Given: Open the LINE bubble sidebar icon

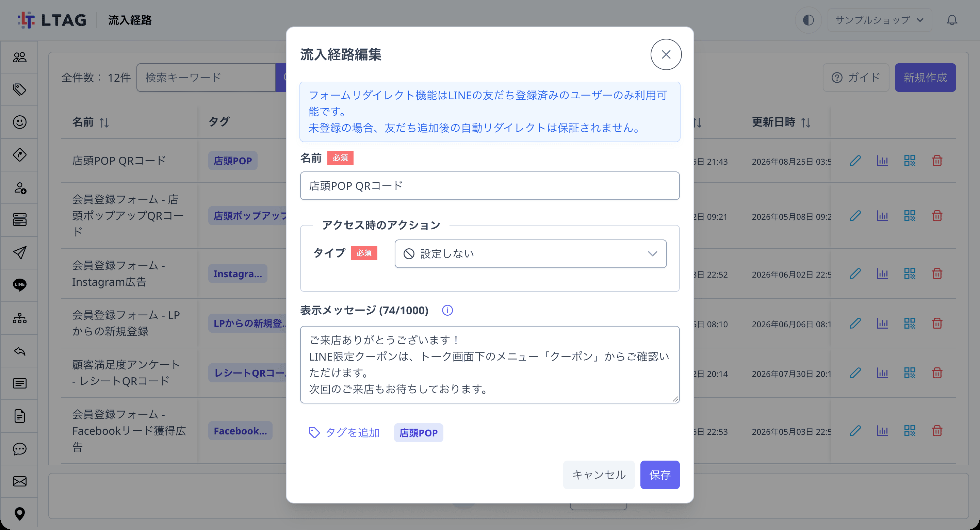Looking at the screenshot, I should 19,285.
